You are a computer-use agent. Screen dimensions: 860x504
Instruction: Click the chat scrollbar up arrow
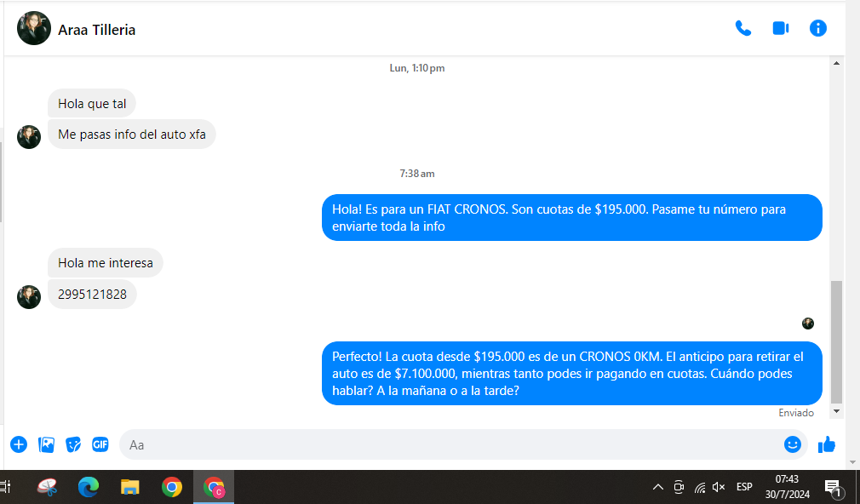836,63
